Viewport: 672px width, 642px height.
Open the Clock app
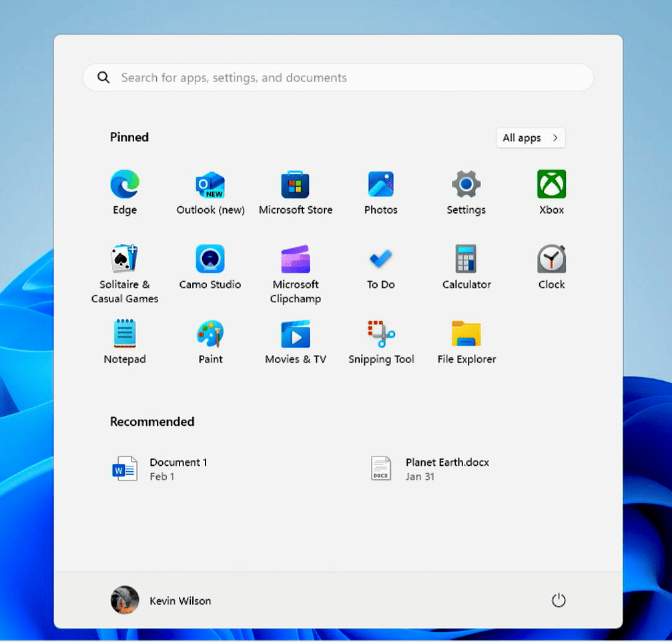551,260
